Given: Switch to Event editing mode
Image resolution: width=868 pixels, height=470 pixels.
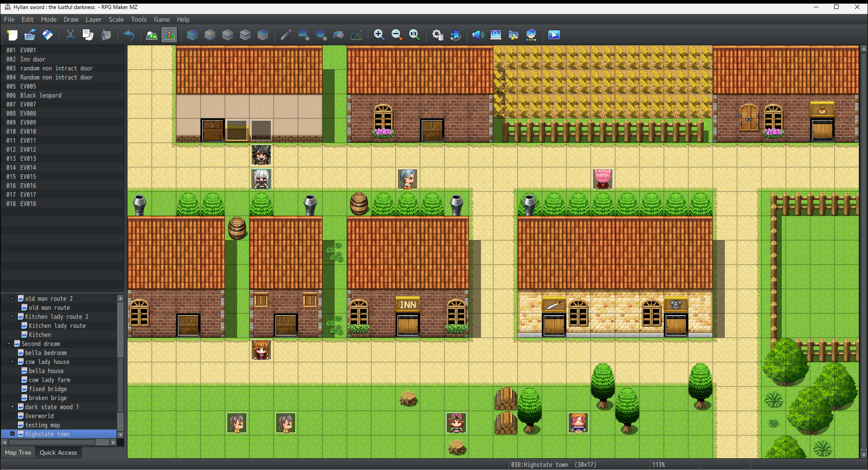Looking at the screenshot, I should point(169,35).
